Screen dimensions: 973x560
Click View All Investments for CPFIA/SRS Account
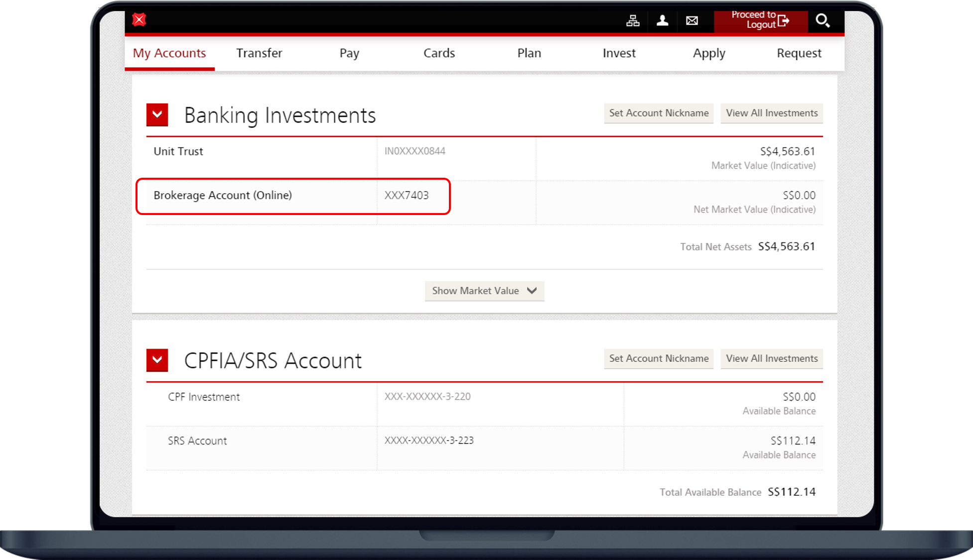771,358
